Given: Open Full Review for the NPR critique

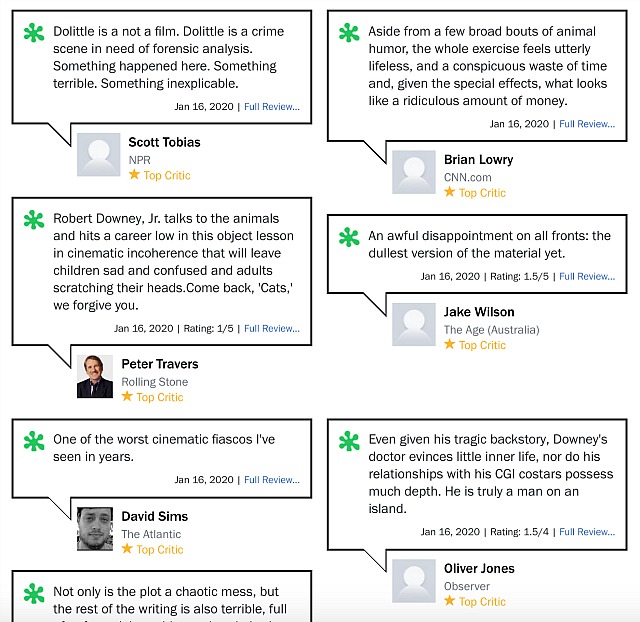Looking at the screenshot, I should coord(272,107).
